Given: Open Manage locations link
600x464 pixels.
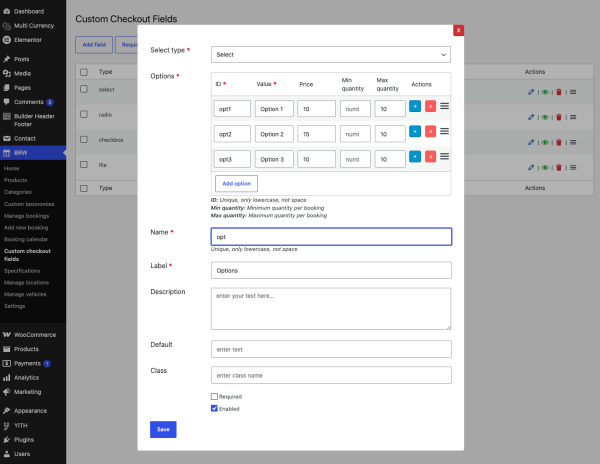Looking at the screenshot, I should click(26, 282).
